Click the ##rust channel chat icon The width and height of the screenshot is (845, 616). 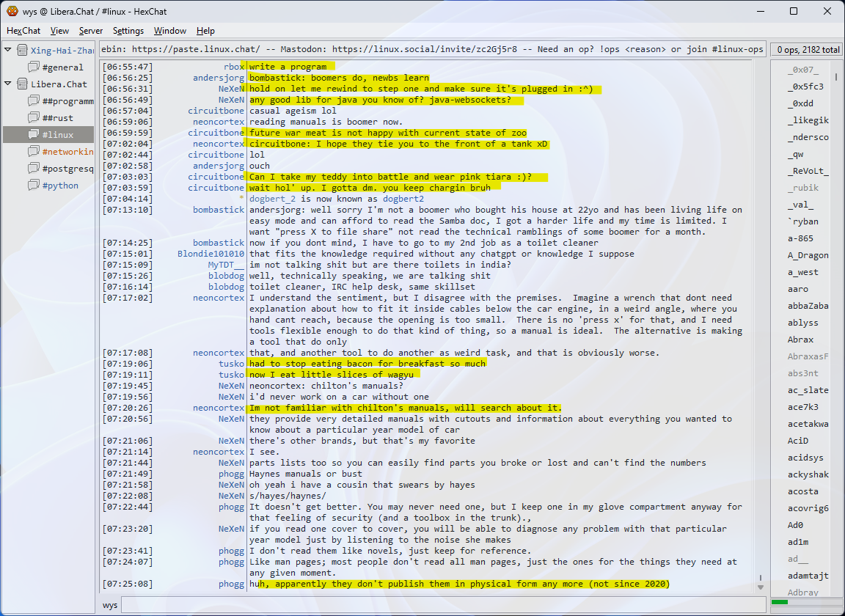(34, 118)
